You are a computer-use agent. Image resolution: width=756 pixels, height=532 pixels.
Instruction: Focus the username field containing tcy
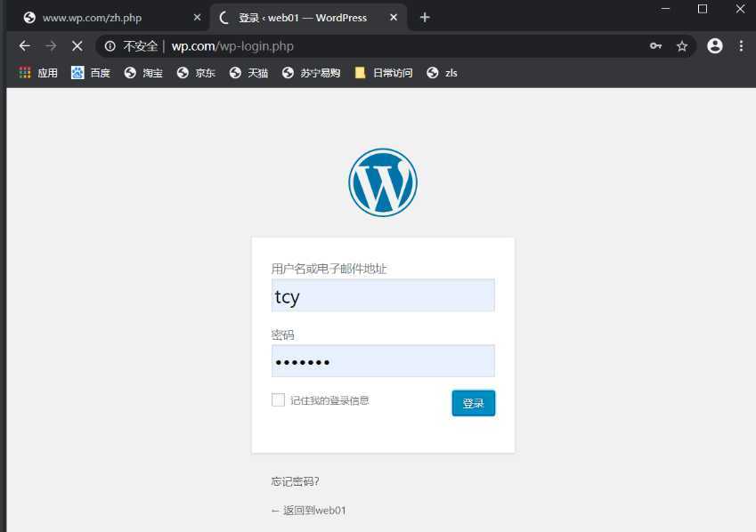point(383,295)
